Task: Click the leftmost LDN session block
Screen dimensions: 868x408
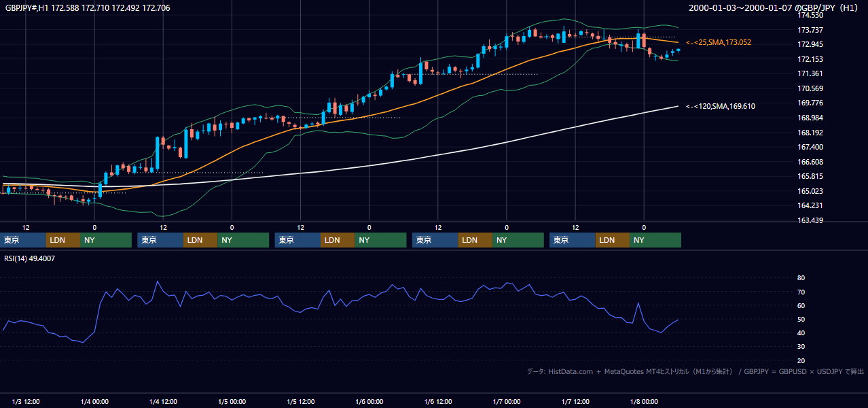Action: (63, 240)
